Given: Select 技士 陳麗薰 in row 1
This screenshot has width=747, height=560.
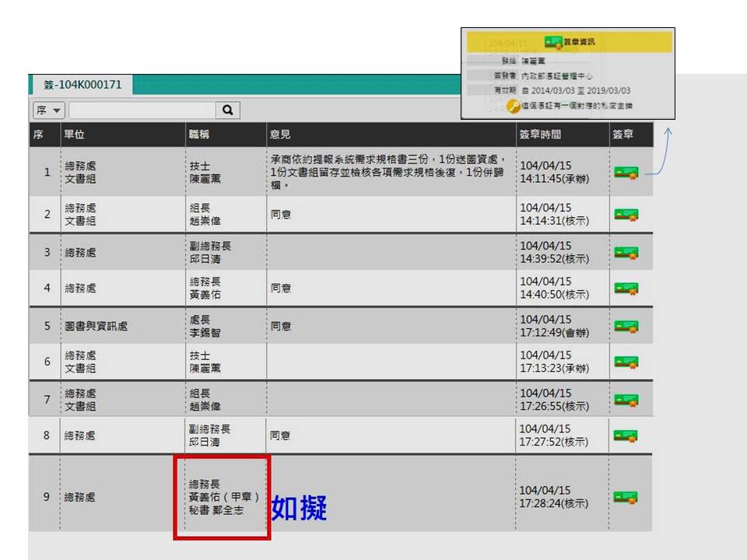Looking at the screenshot, I should [205, 173].
